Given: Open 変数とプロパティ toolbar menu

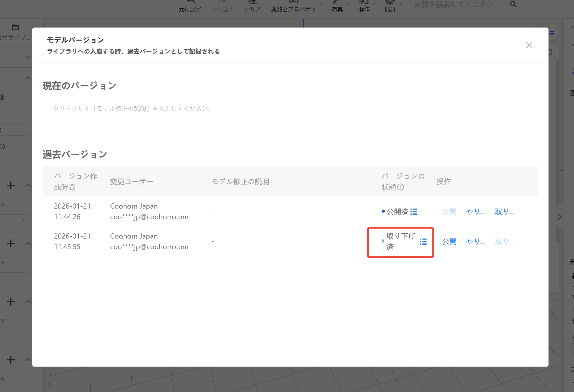Looking at the screenshot, I should click(294, 6).
